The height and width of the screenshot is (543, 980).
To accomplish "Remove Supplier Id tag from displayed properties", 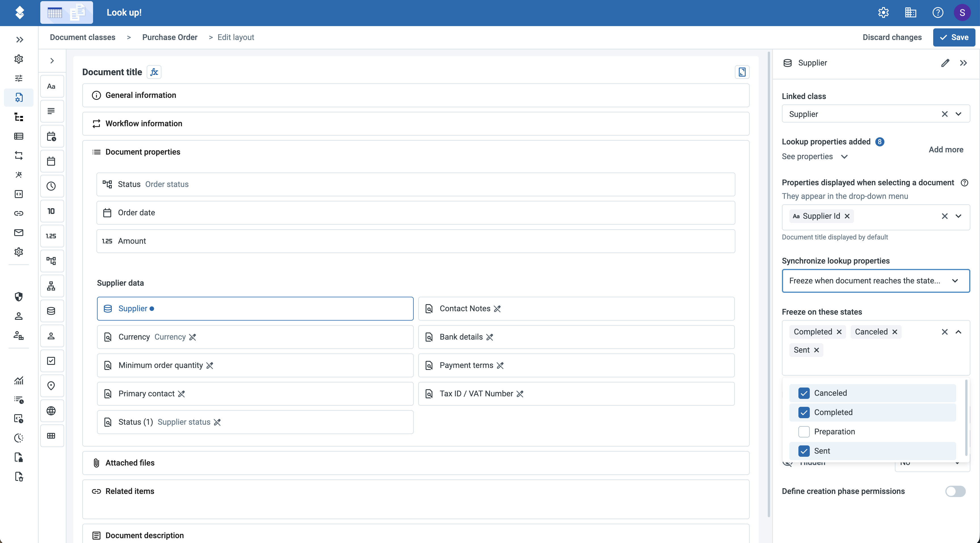I will pyautogui.click(x=847, y=216).
